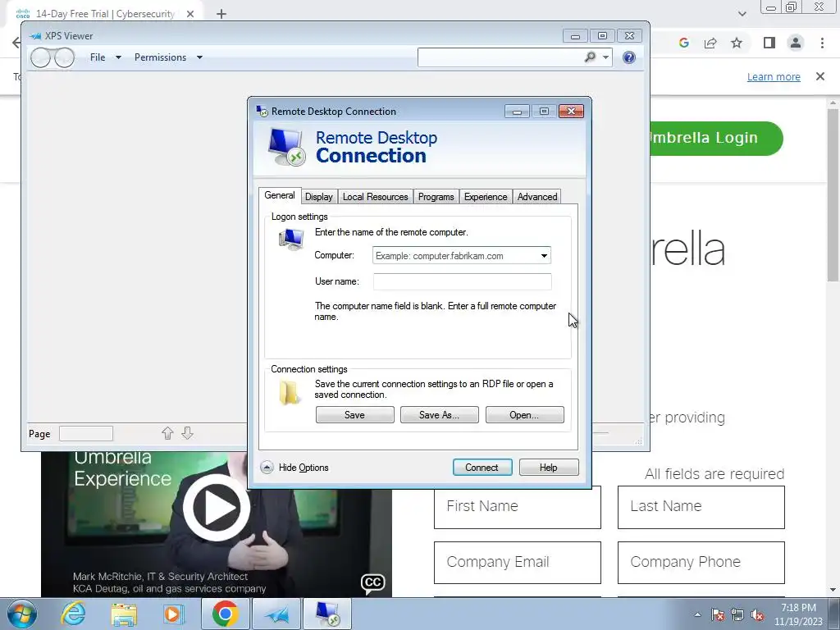The image size is (840, 630).
Task: Open the Windows Start button
Action: pos(22,614)
